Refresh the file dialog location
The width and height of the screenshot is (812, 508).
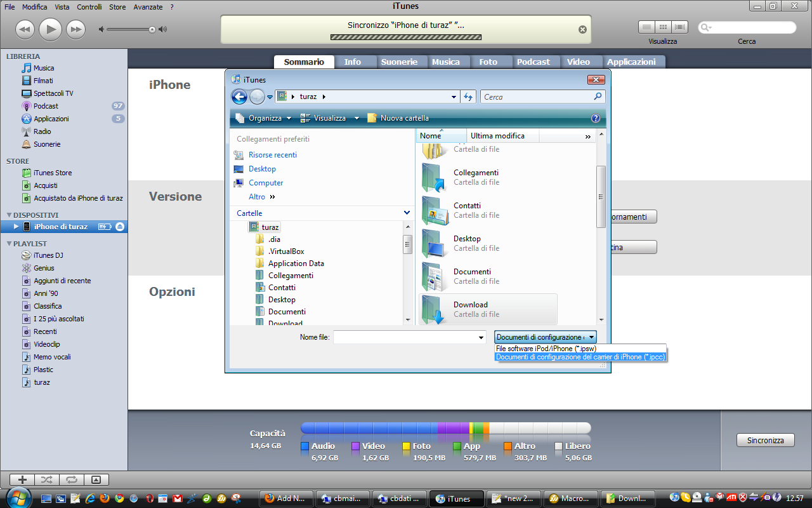[x=468, y=97]
